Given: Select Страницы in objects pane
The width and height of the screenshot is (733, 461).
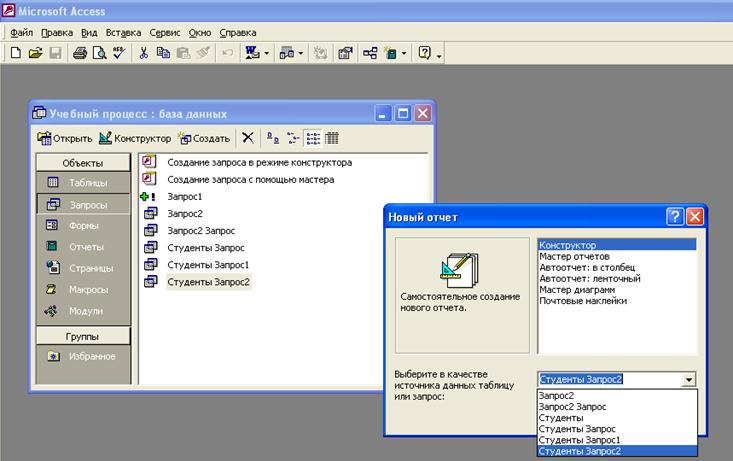Looking at the screenshot, I should coord(83,268).
